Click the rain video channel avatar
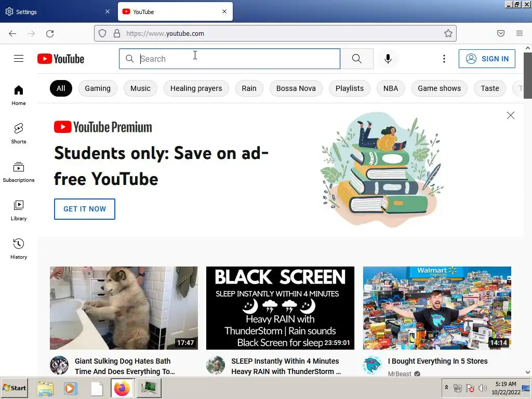Screen dimensions: 532x399 (x=216, y=365)
